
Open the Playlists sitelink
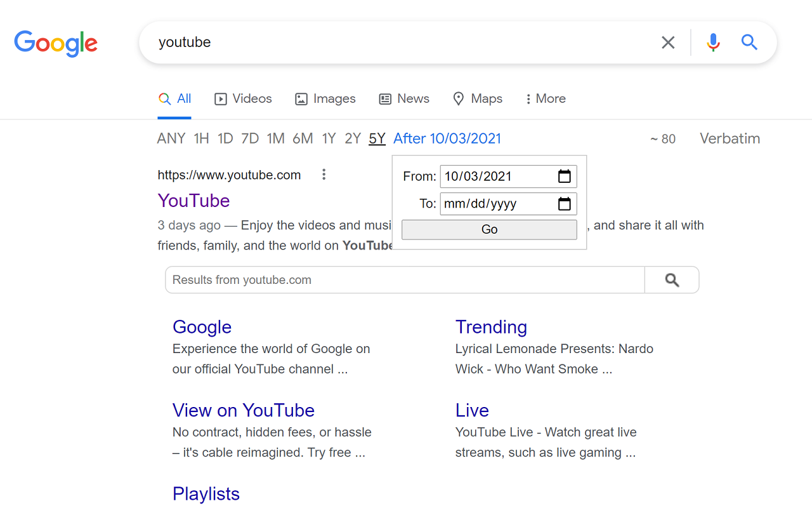pyautogui.click(x=206, y=494)
